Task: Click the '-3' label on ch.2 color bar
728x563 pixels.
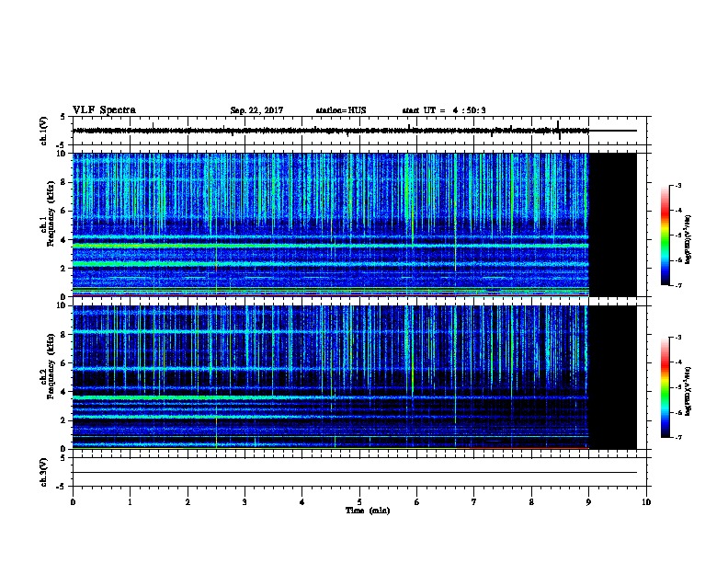Action: click(x=677, y=338)
